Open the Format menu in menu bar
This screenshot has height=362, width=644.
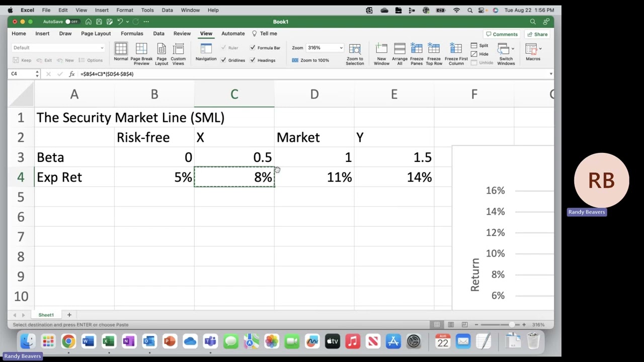coord(125,10)
